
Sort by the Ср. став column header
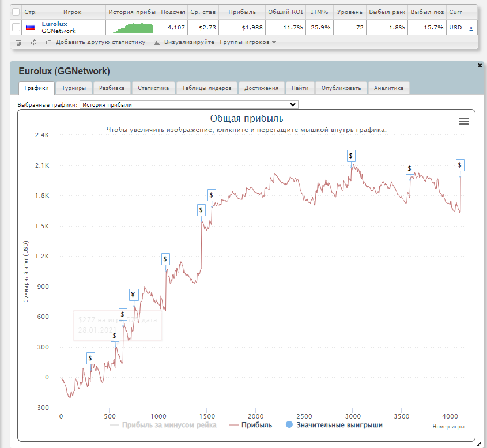tap(203, 12)
